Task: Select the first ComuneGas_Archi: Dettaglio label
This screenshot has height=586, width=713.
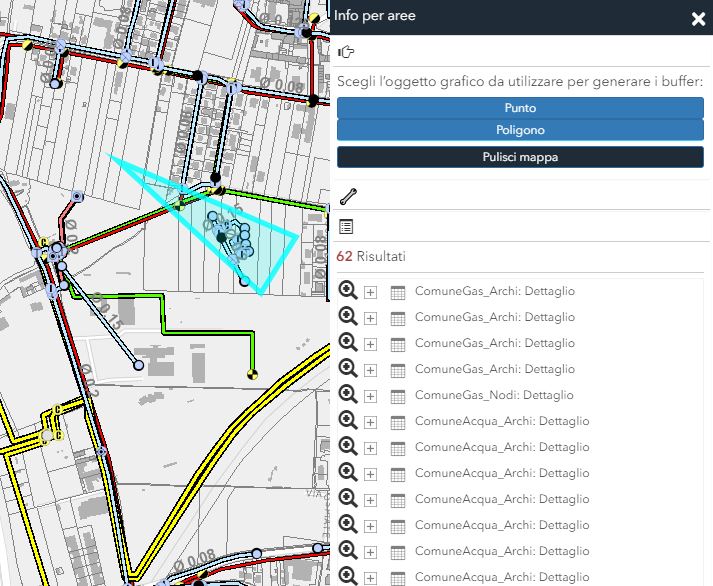Action: 495,291
